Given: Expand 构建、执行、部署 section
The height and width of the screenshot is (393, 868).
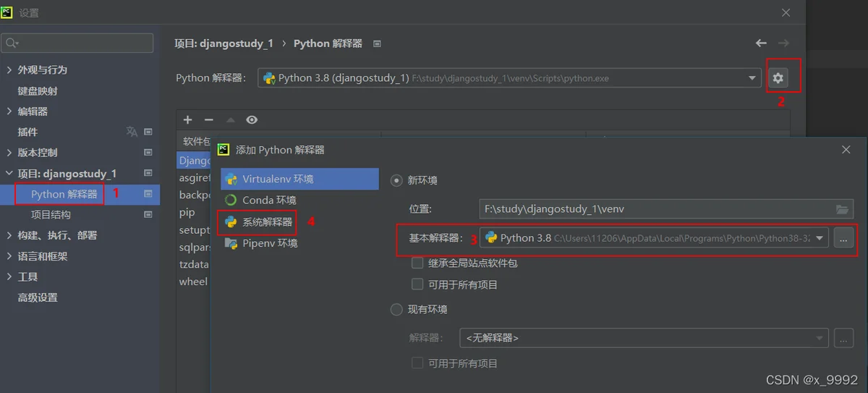Looking at the screenshot, I should [9, 235].
